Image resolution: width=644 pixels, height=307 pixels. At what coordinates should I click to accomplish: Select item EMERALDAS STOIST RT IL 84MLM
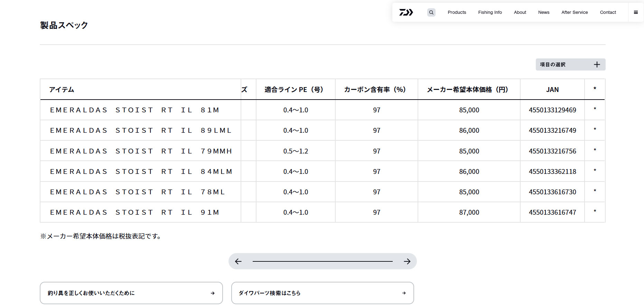coord(141,171)
